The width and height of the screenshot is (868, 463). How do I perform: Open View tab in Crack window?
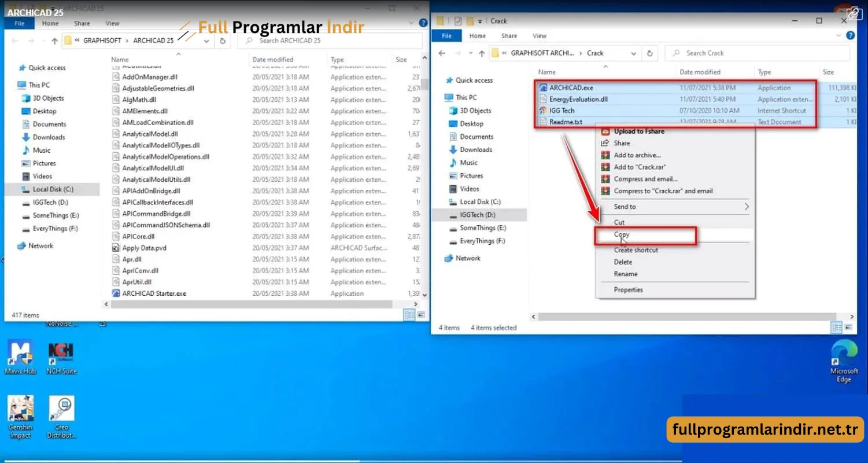(x=540, y=36)
